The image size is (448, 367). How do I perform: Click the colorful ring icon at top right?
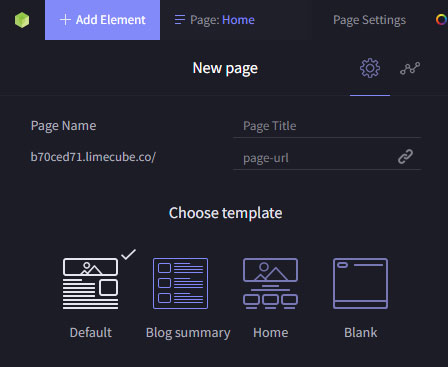tap(441, 20)
